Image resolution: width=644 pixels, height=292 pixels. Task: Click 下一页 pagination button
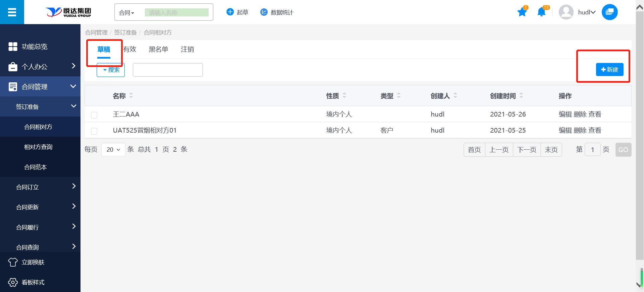point(527,150)
